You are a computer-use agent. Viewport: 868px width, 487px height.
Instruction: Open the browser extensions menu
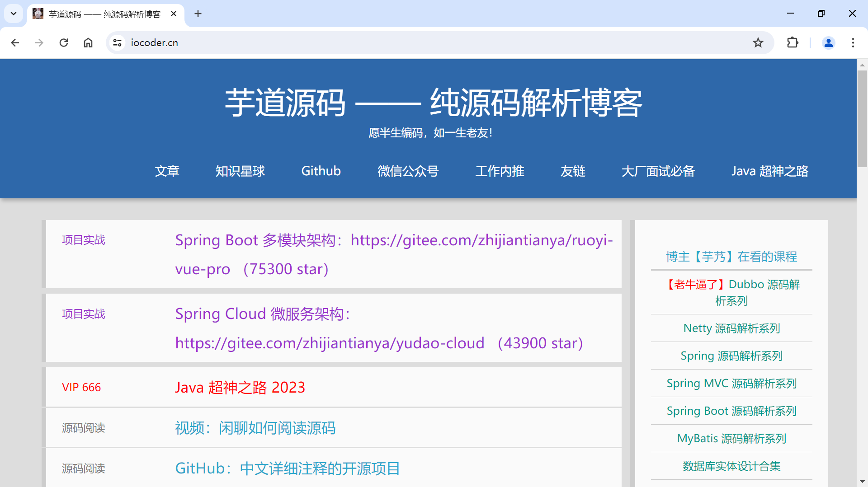793,42
